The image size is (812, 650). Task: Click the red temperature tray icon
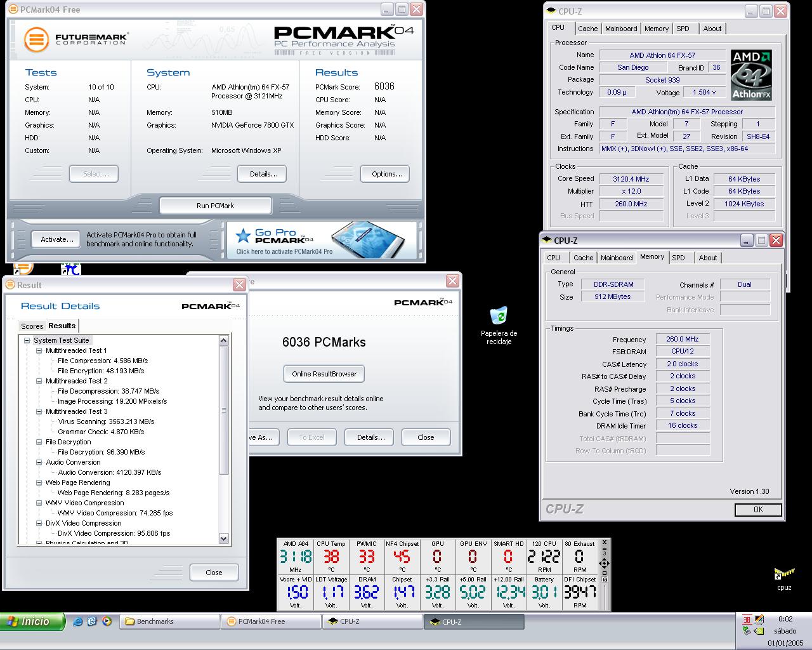[x=747, y=620]
